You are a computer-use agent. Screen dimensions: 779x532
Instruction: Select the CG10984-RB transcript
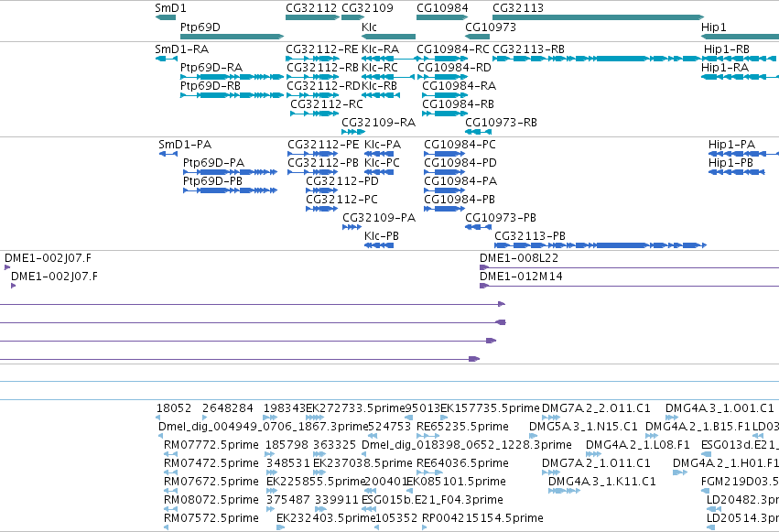pyautogui.click(x=445, y=114)
